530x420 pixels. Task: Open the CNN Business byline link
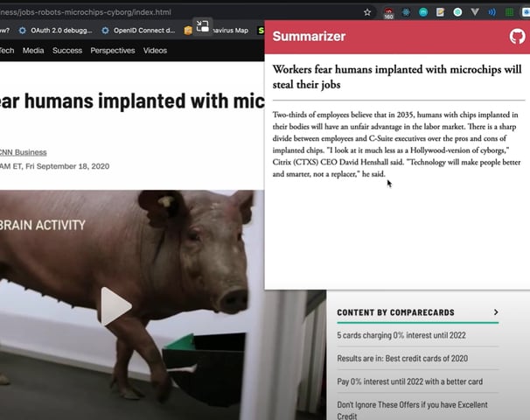pos(23,152)
